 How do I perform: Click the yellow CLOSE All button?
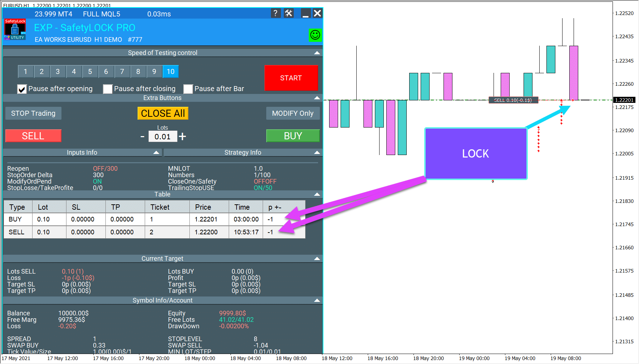point(163,114)
